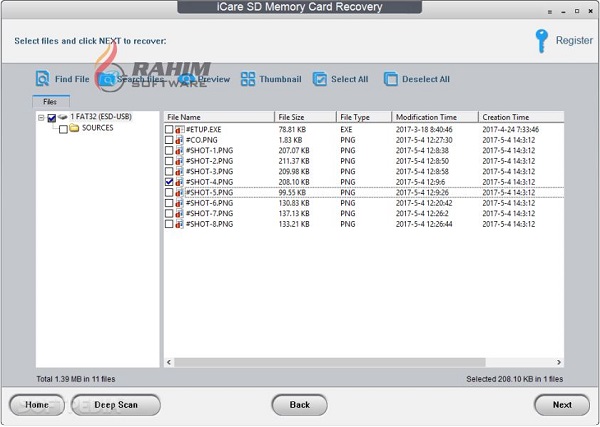Click the Select All icon
The image size is (600, 427).
(x=320, y=79)
